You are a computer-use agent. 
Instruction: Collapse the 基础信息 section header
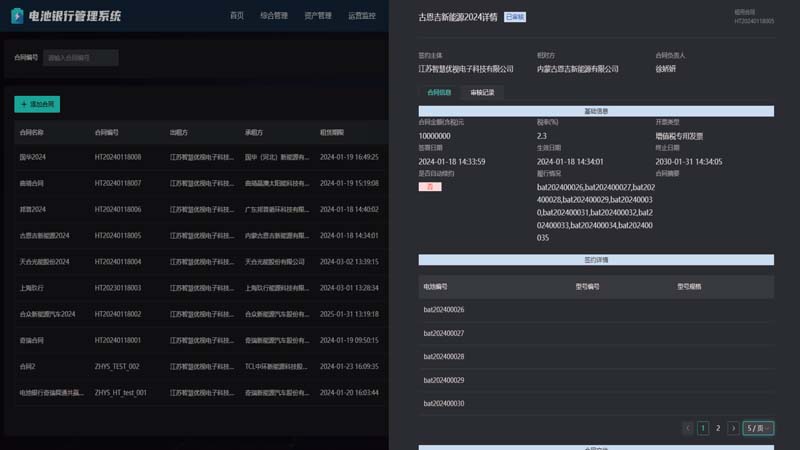tap(596, 111)
